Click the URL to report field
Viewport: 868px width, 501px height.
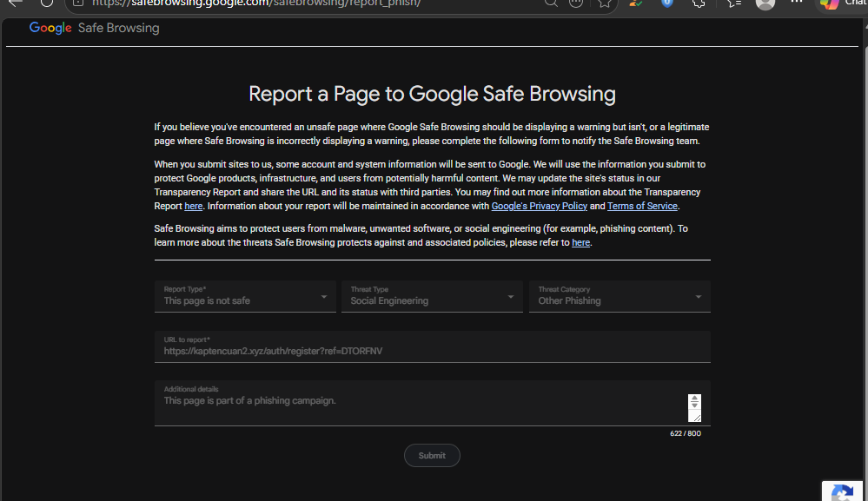[x=433, y=346]
